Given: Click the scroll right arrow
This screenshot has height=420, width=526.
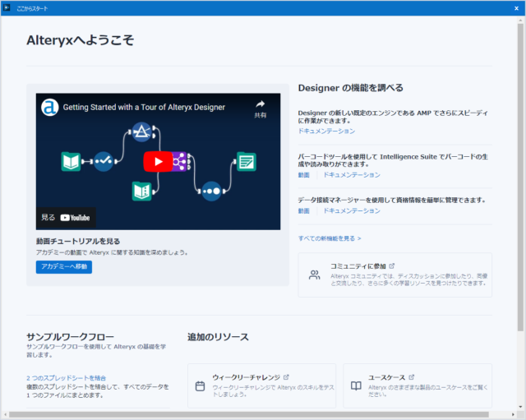Looking at the screenshot, I should [513, 414].
